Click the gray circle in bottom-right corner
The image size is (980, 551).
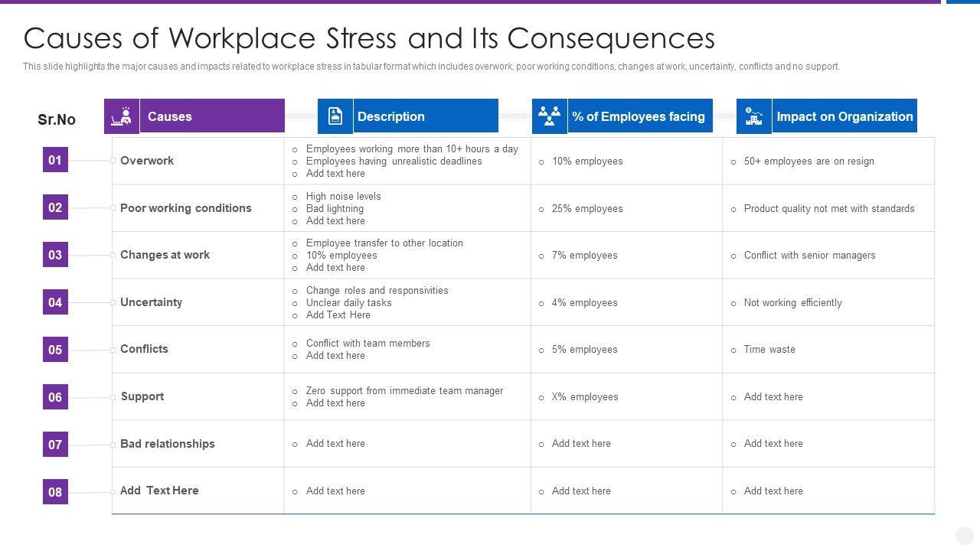pos(965,536)
